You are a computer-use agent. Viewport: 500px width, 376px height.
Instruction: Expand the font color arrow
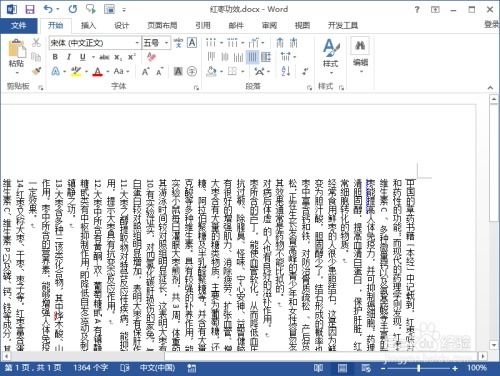tap(108, 72)
